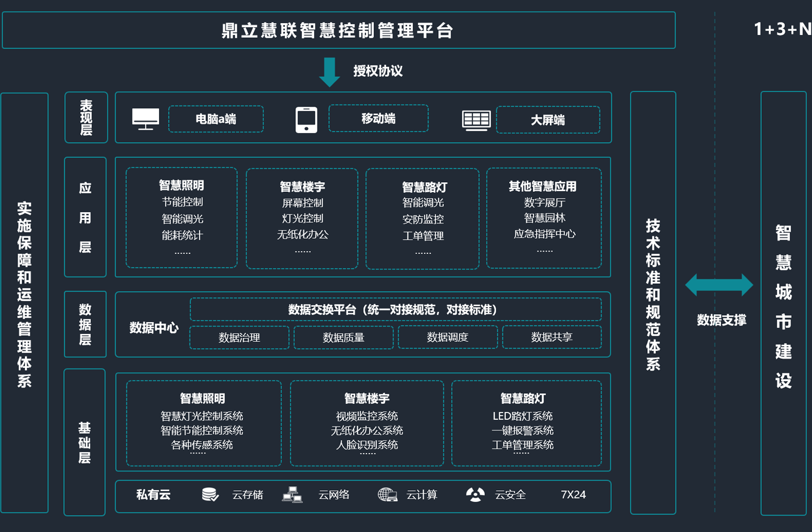The width and height of the screenshot is (812, 532).
Task: Click 智慧园林 item
Action: click(x=545, y=218)
